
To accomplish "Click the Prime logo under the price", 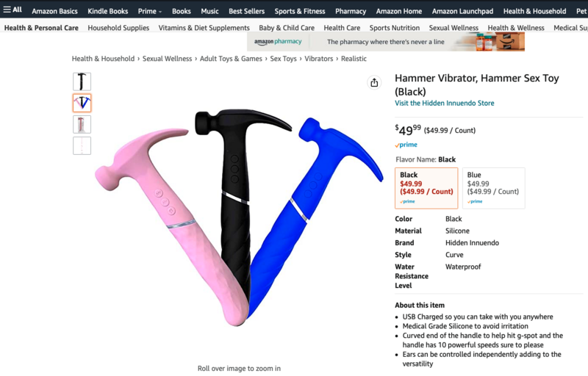I will (x=406, y=145).
